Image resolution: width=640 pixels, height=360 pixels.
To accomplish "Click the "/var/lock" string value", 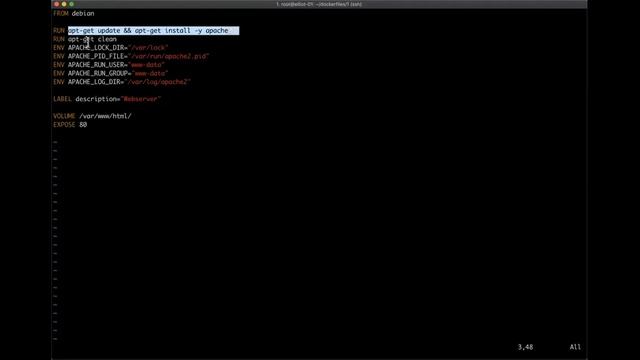I will [148, 48].
